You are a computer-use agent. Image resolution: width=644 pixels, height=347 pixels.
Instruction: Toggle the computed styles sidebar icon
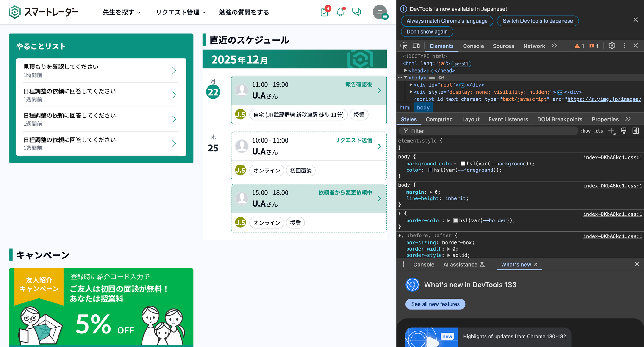click(636, 131)
